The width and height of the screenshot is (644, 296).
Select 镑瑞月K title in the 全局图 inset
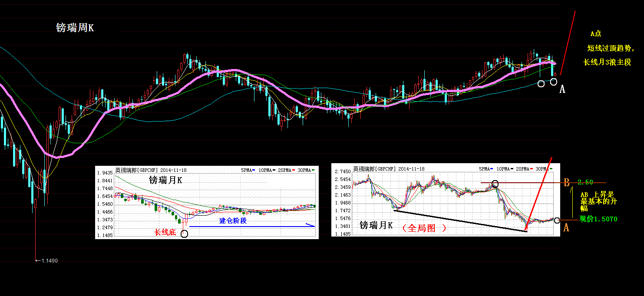[376, 225]
